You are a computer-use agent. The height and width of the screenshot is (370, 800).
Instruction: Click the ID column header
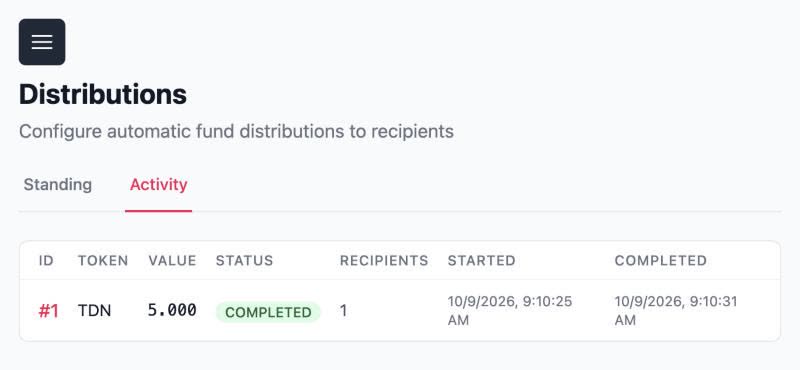[46, 260]
